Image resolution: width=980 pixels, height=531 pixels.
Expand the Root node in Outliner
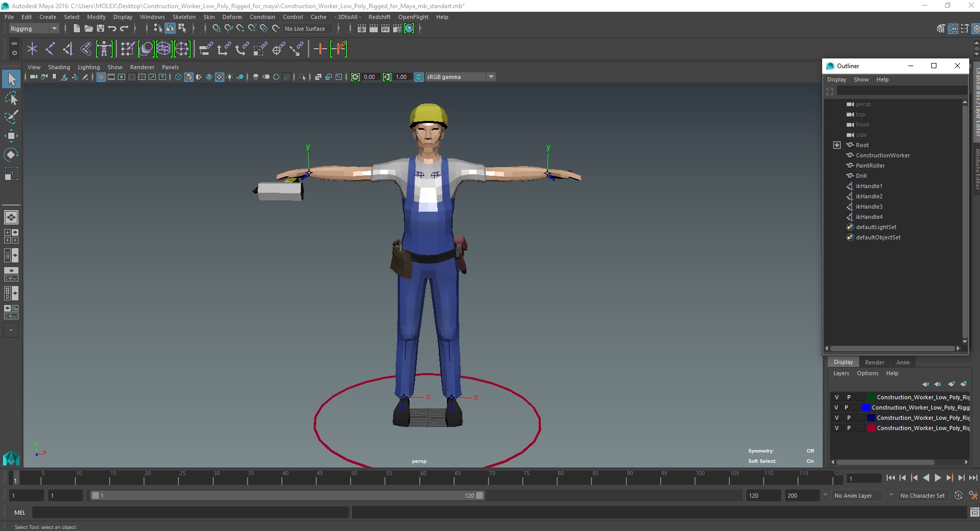click(x=837, y=145)
